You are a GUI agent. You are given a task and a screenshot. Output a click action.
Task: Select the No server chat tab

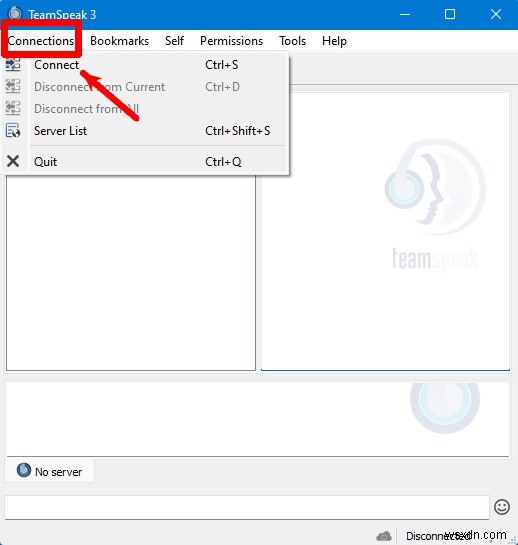coord(49,471)
